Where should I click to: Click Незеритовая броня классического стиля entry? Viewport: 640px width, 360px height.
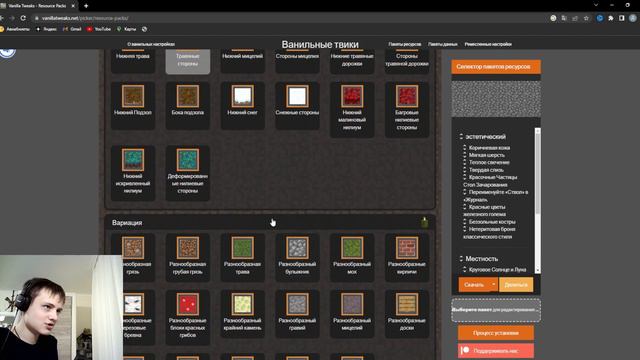489,233
